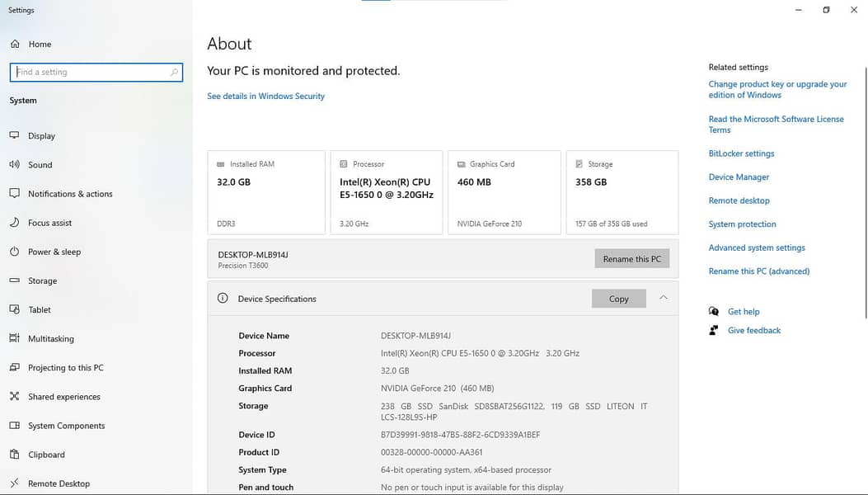The height and width of the screenshot is (495, 868).
Task: Open Read the Microsoft Software License Terms
Action: coord(777,125)
